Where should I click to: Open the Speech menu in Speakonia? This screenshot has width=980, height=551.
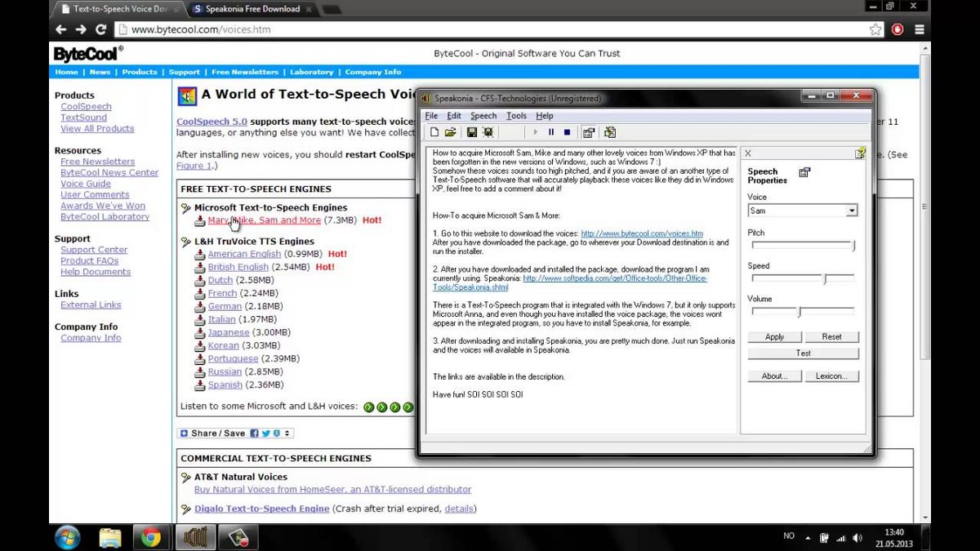pos(483,115)
